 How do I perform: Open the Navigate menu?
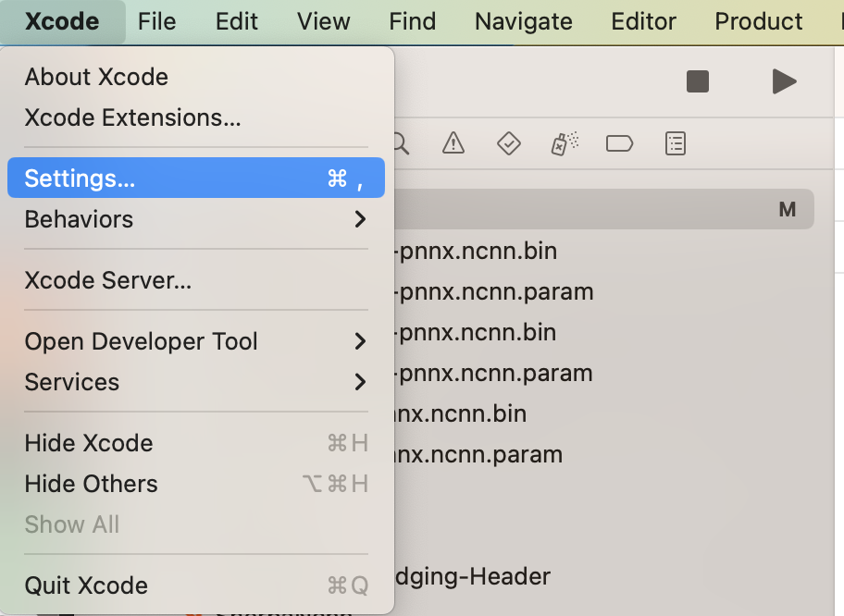[523, 21]
